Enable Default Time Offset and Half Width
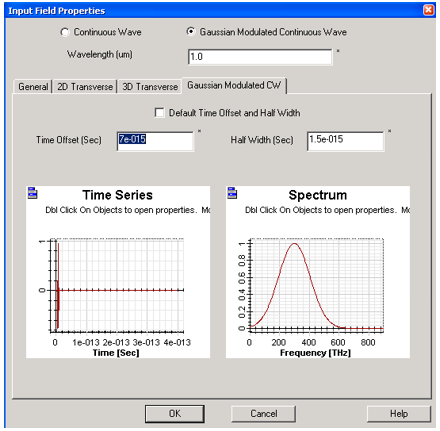The image size is (440, 431). (x=159, y=113)
